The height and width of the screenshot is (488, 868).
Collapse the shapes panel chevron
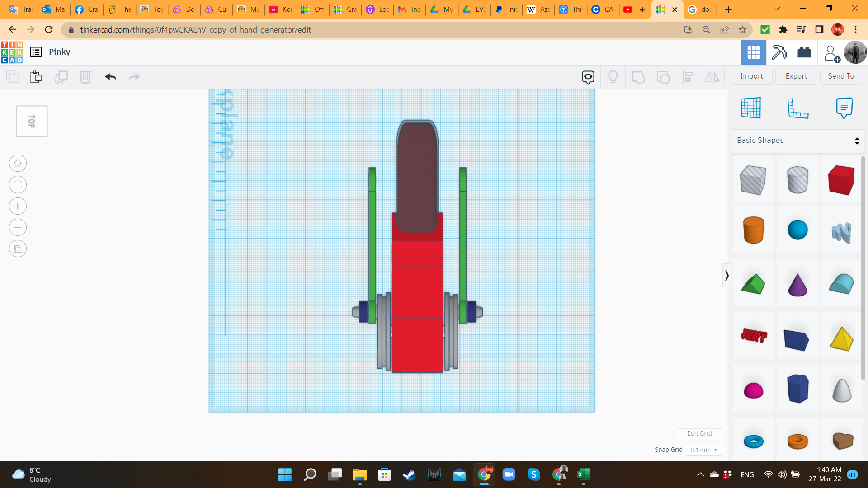pos(726,275)
